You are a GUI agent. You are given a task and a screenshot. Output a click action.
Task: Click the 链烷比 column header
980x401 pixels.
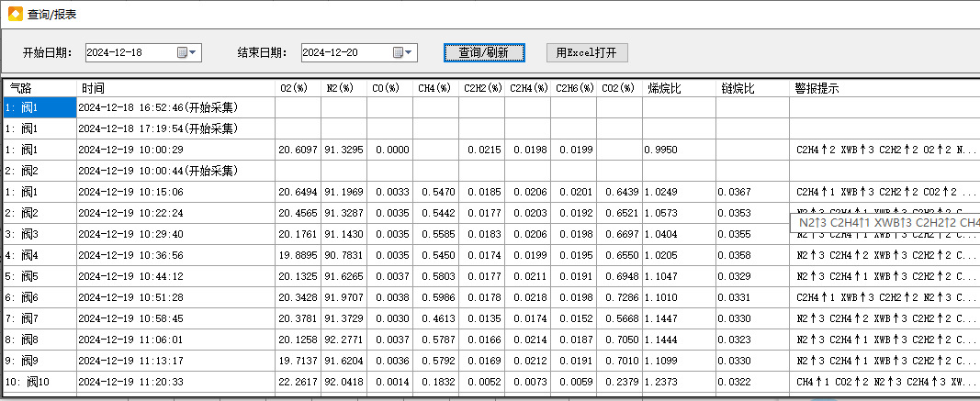[752, 88]
